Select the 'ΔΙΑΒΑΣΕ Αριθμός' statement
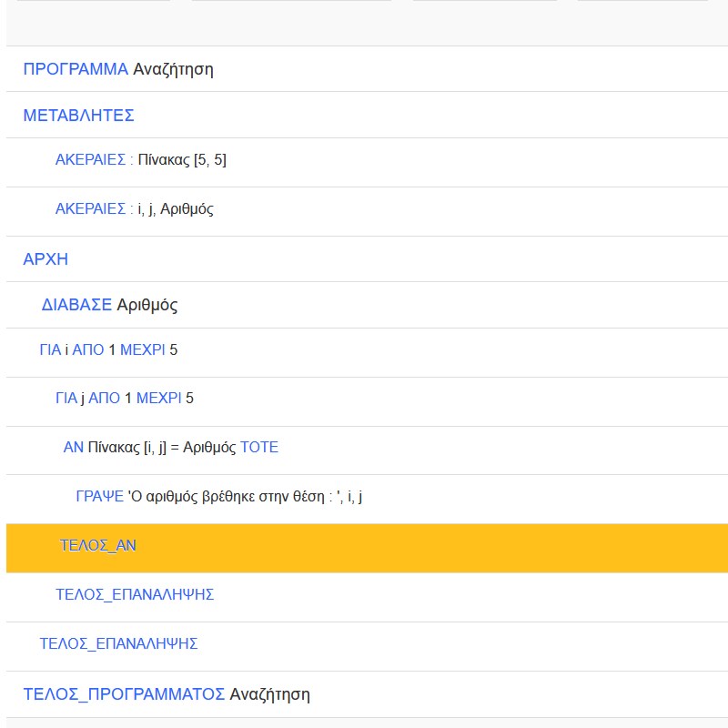The width and height of the screenshot is (728, 728). pyautogui.click(x=367, y=305)
